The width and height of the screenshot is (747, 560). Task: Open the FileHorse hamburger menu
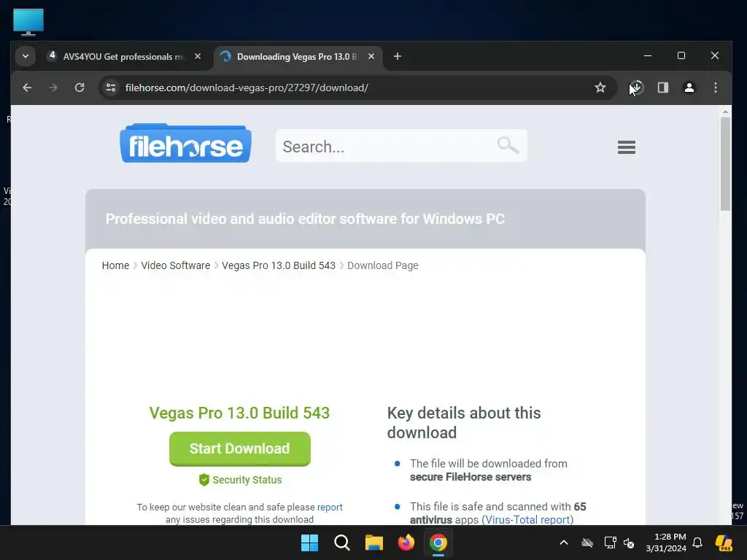pos(627,147)
